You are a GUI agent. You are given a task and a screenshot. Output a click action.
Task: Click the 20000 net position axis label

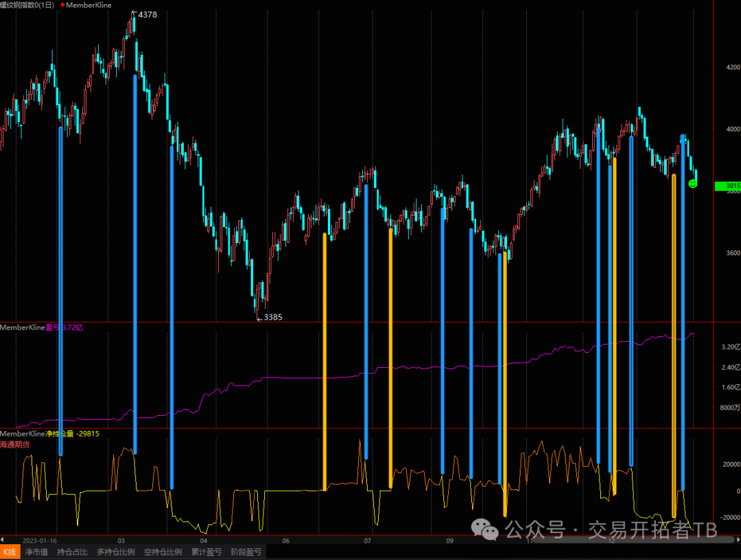coord(731,464)
